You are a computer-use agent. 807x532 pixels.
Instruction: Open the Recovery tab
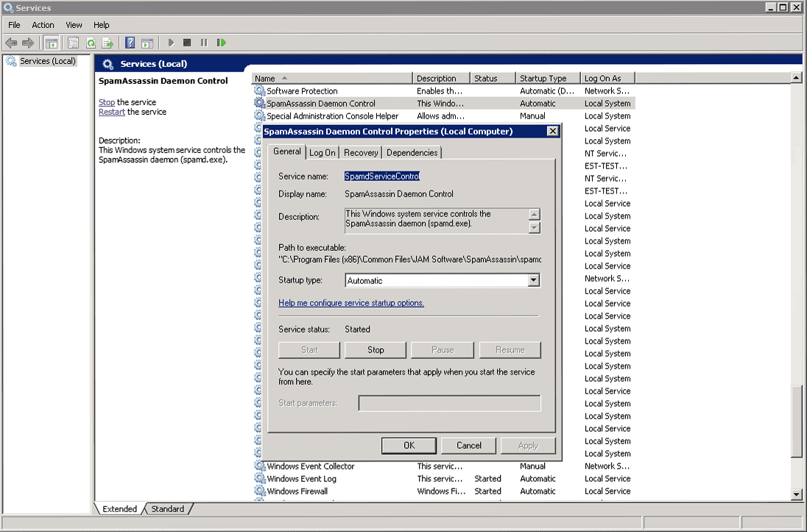click(x=361, y=152)
